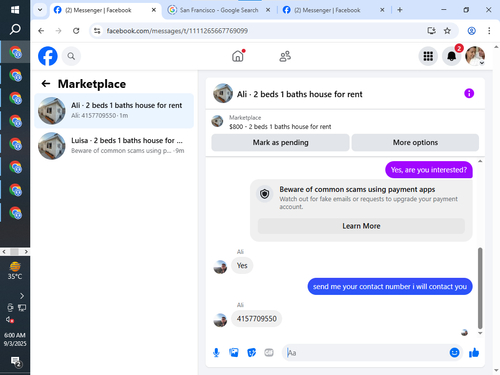
Task: Expand the tab search dropdown
Action: [40, 10]
